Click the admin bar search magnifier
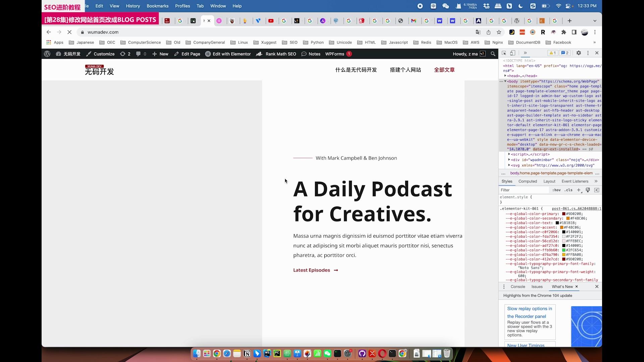This screenshot has height=362, width=644. (493, 54)
